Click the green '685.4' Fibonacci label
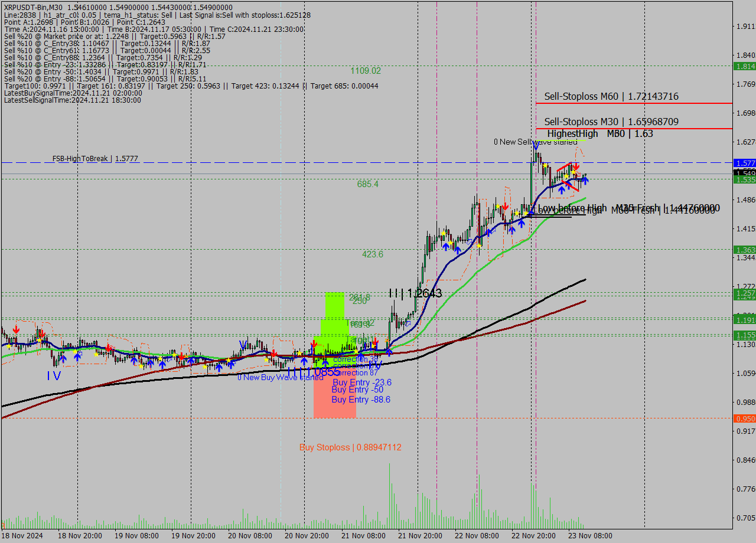This screenshot has width=756, height=543. pos(367,184)
